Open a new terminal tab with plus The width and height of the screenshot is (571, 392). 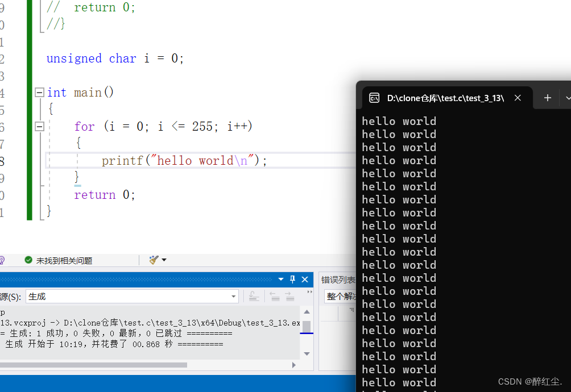point(547,98)
